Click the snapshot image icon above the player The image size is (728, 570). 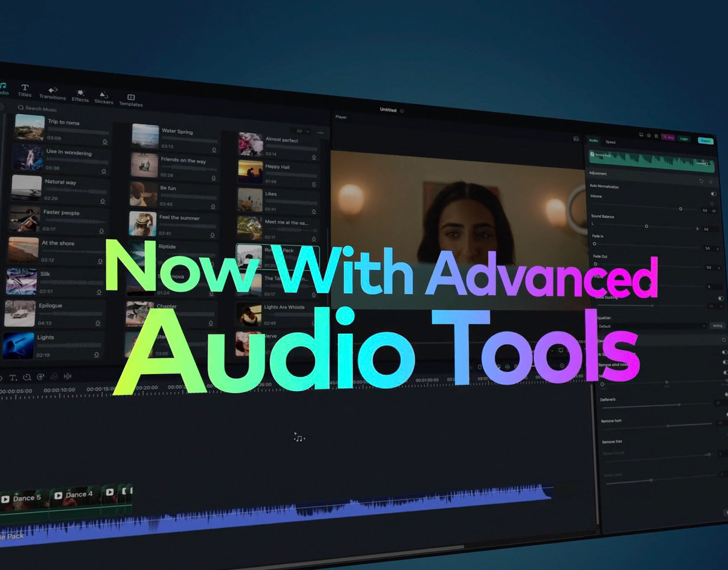click(x=576, y=139)
